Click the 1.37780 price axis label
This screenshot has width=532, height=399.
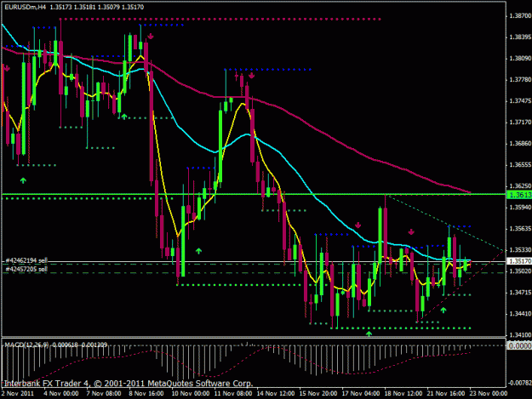click(520, 80)
